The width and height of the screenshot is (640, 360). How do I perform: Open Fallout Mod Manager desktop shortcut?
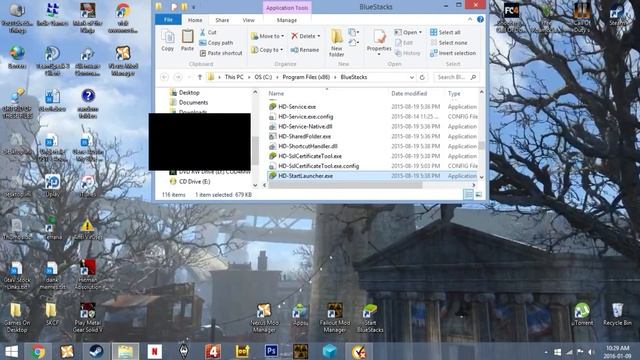(x=335, y=318)
